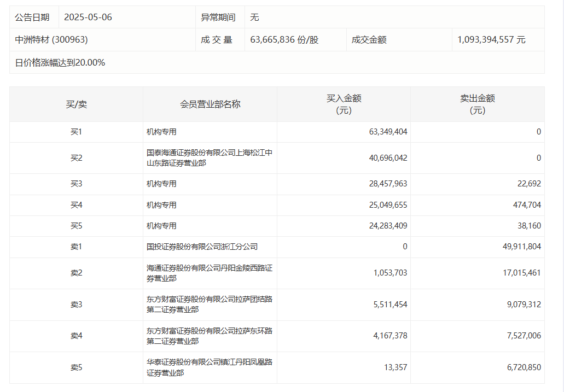Select 机构专用 in the 买1 row

[161, 132]
